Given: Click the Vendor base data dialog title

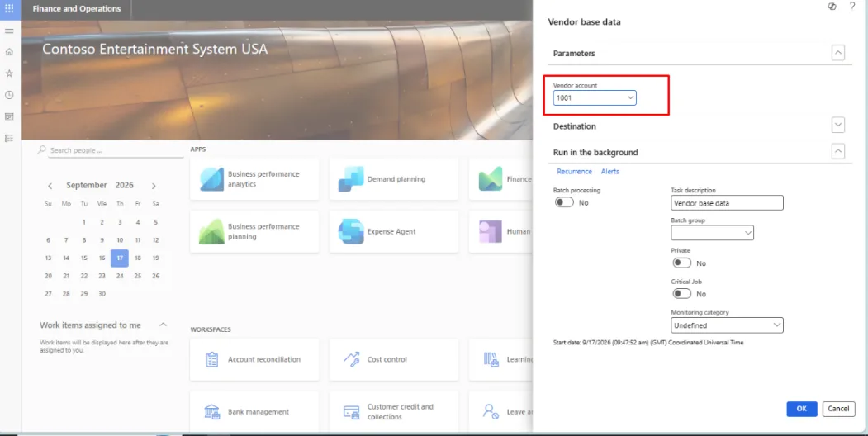Looking at the screenshot, I should pyautogui.click(x=584, y=22).
